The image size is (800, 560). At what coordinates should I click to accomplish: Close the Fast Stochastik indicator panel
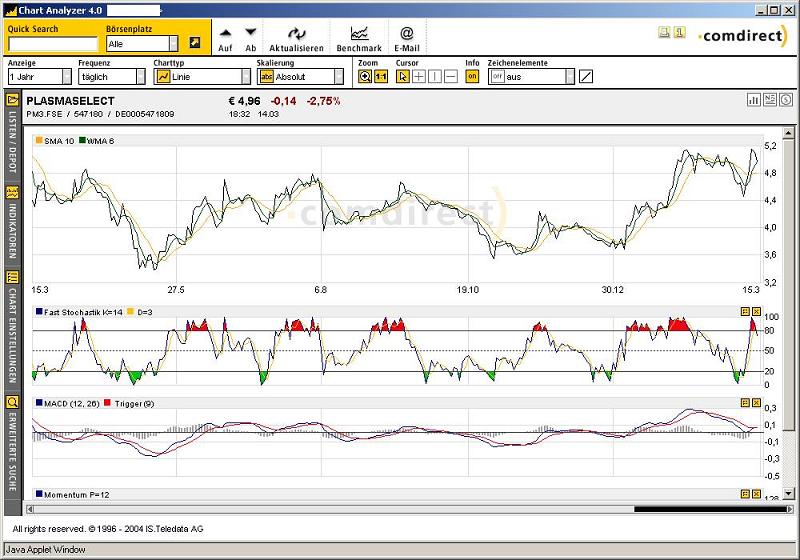756,312
